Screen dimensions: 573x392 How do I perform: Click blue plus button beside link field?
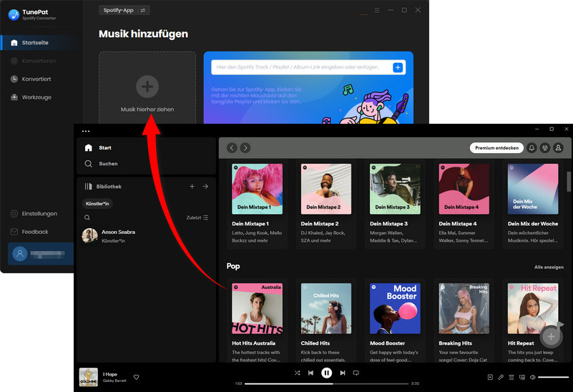tap(398, 67)
